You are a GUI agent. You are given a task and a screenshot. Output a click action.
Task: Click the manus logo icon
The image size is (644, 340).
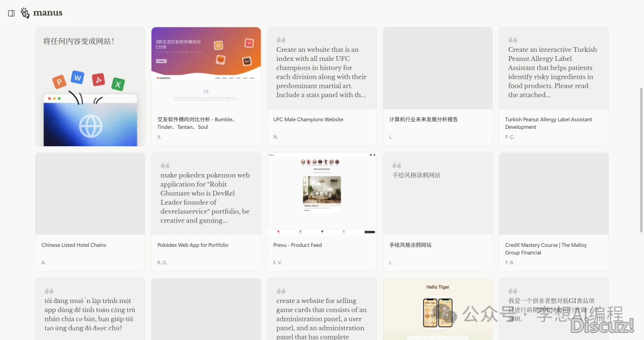coord(25,13)
